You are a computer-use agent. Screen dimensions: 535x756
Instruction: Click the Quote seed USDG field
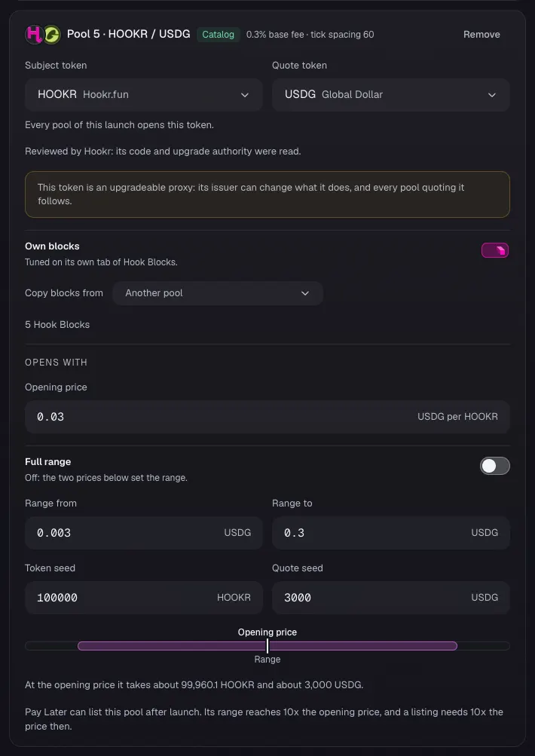point(391,598)
